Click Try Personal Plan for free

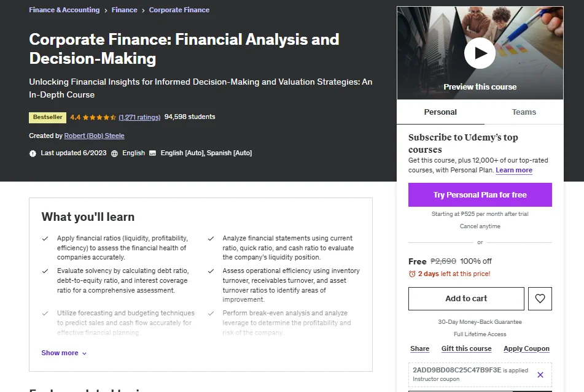tap(480, 195)
